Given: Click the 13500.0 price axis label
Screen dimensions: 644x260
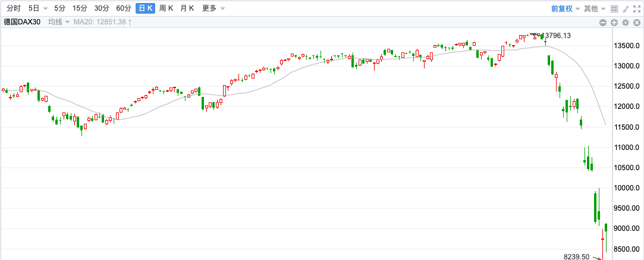Looking at the screenshot, I should click(x=627, y=46).
